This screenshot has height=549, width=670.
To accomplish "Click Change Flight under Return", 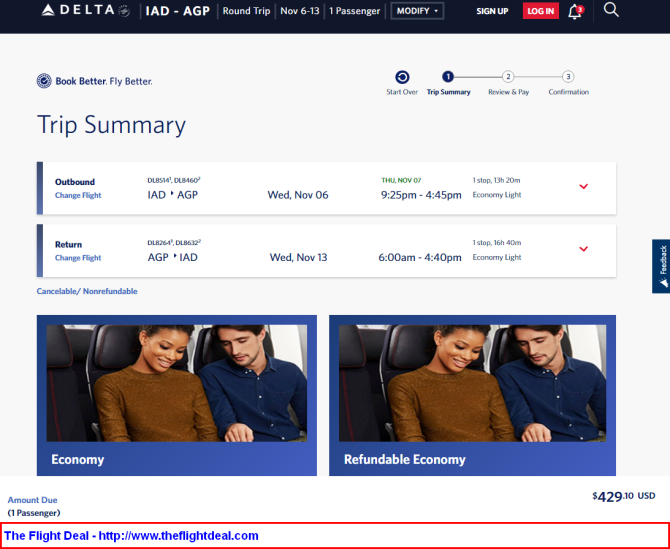I will coord(78,258).
